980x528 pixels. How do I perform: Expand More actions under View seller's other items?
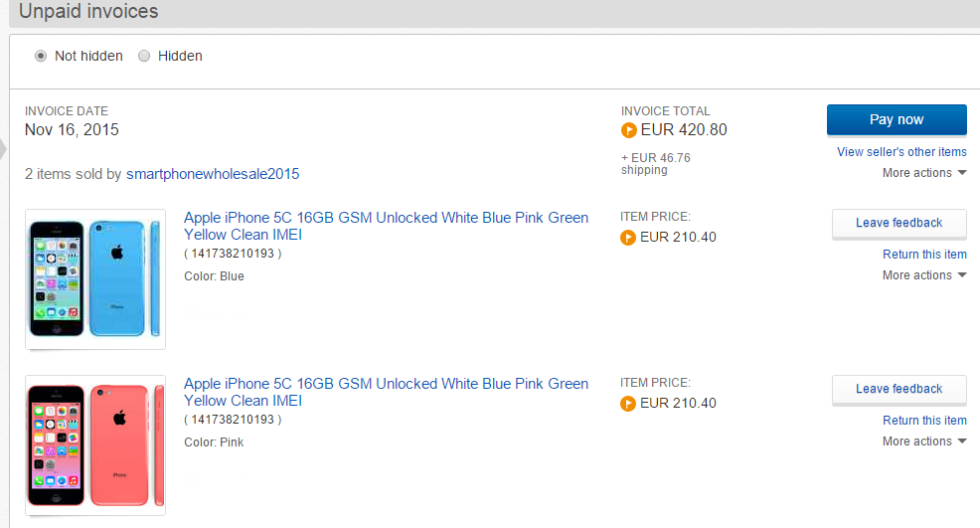tap(924, 173)
